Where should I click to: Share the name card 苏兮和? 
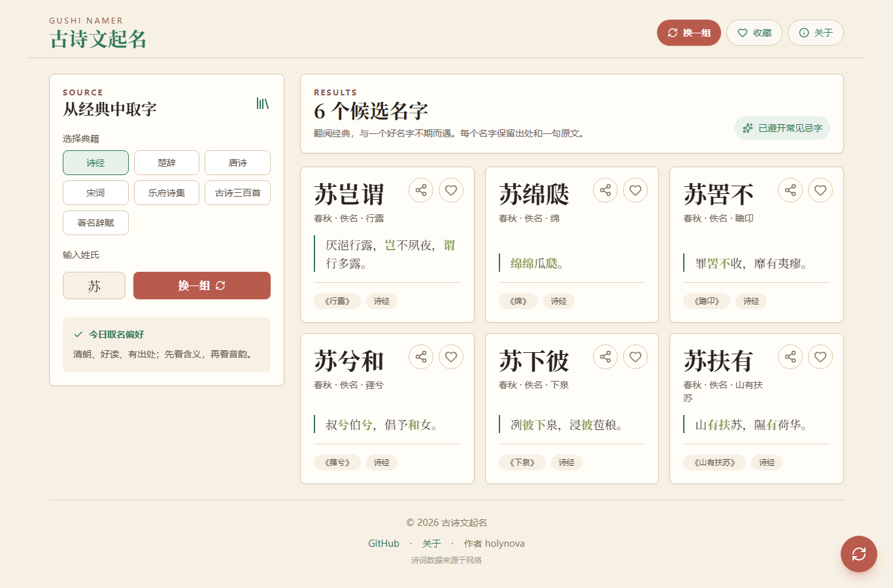pyautogui.click(x=421, y=357)
